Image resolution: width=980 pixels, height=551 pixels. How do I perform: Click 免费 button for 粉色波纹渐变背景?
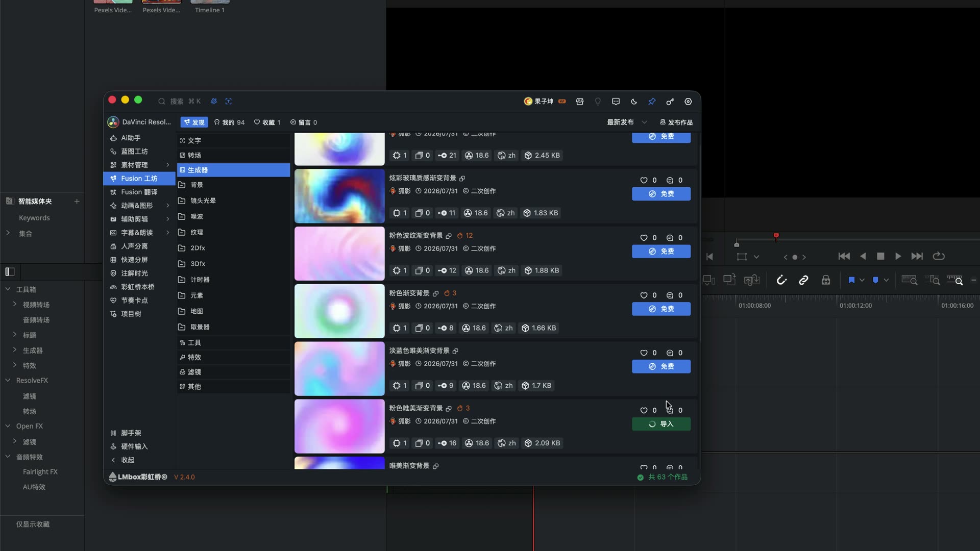click(x=661, y=252)
